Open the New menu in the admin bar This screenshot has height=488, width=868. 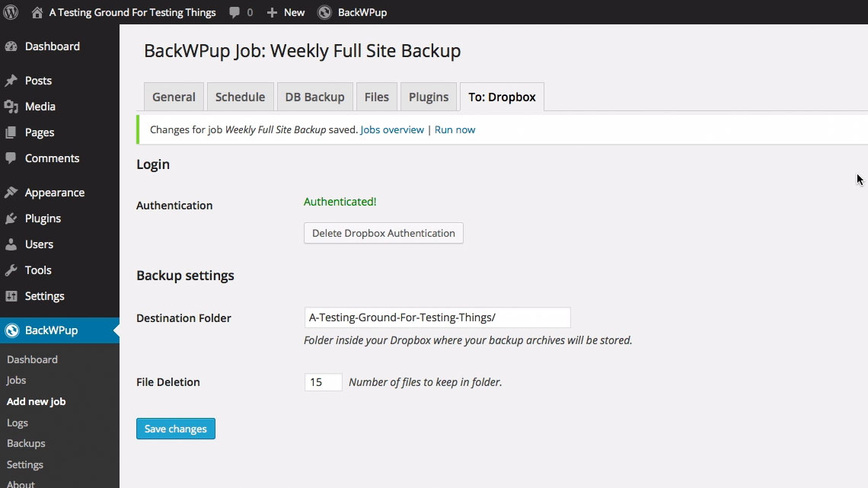(x=294, y=12)
